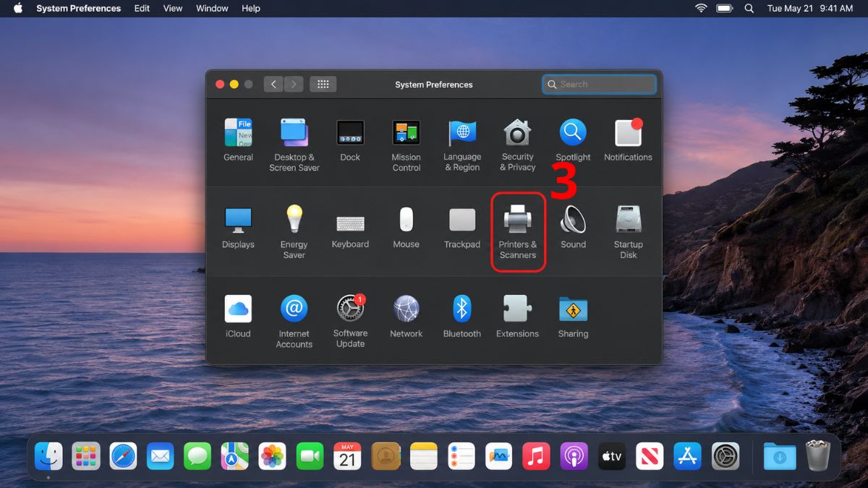Viewport: 868px width, 488px height.
Task: Launch Safari from the Dock
Action: [x=124, y=456]
